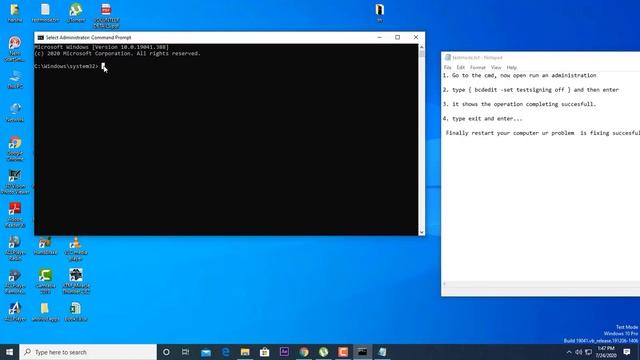Click the Notepad title bar icon
Screen dimensions: 640x360
click(x=448, y=58)
